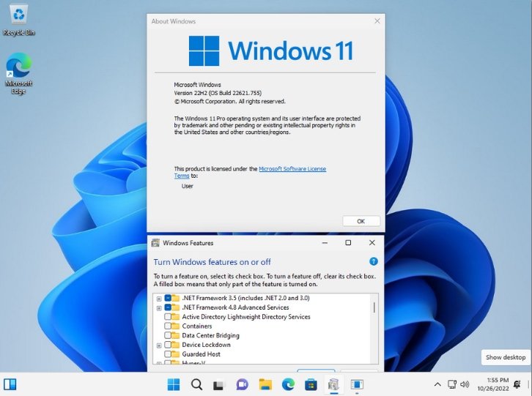
Task: Enable Active Directory Lightweight Directory Services checkbox
Action: (168, 317)
